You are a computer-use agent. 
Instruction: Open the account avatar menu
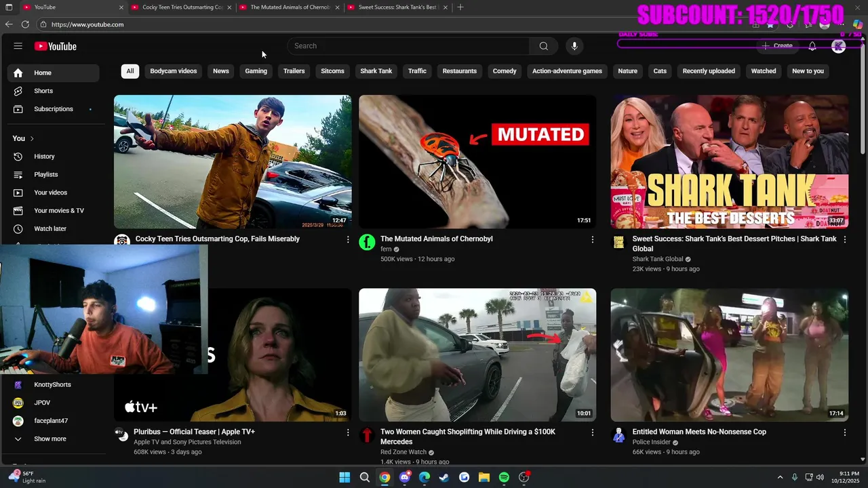coord(839,46)
